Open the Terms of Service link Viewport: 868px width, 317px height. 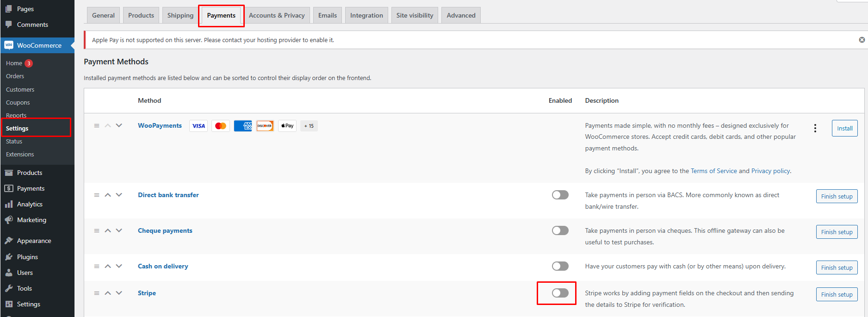(713, 171)
